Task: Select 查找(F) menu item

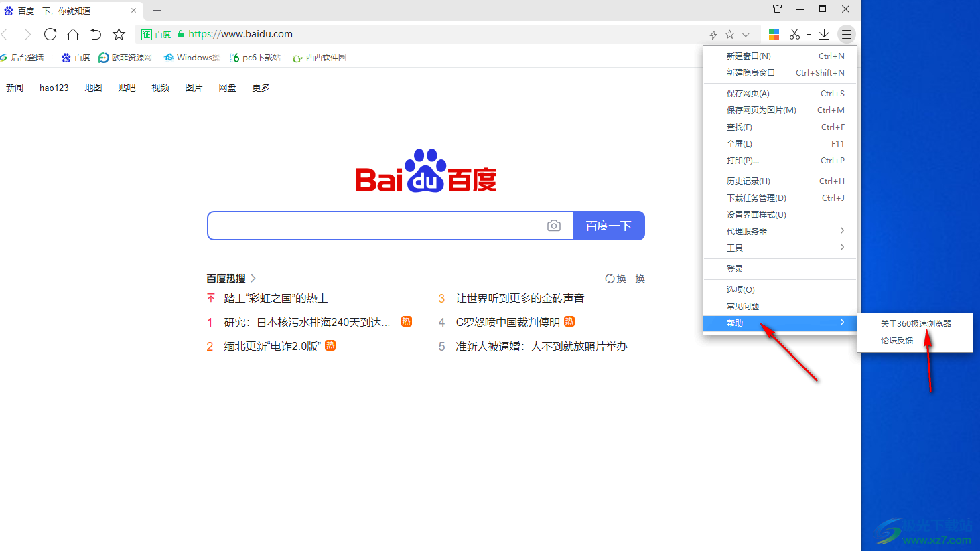Action: [780, 127]
